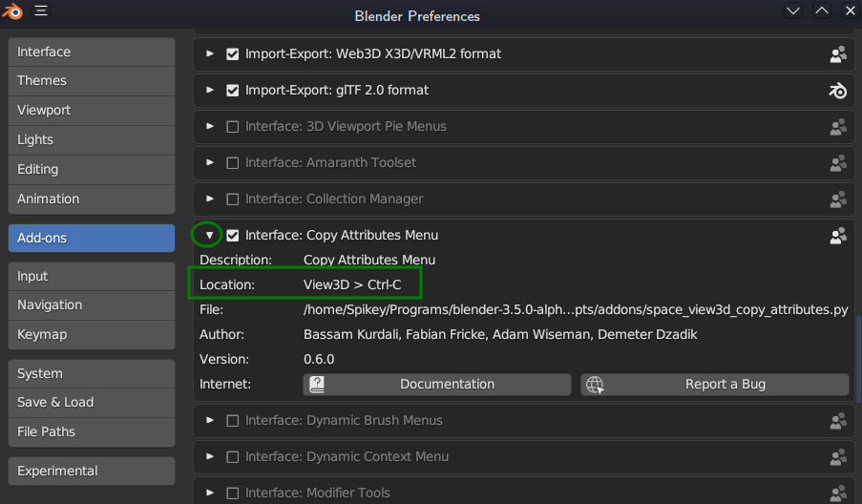Expand Modifier Tools details
The height and width of the screenshot is (504, 862).
point(209,493)
